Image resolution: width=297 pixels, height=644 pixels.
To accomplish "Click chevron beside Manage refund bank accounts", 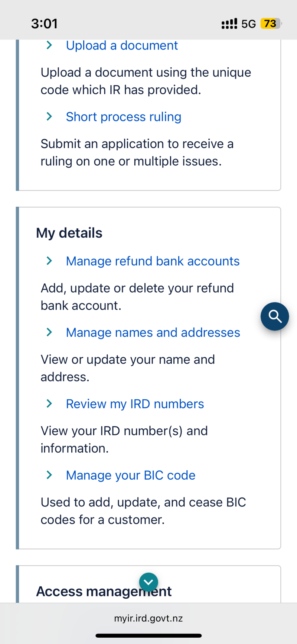I will coord(49,261).
